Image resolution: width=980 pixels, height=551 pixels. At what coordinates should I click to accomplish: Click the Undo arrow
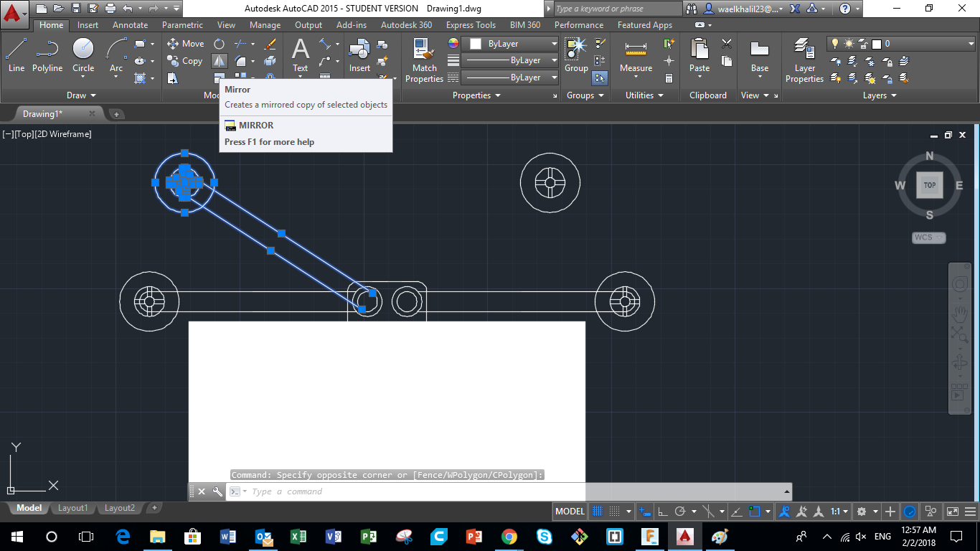(x=128, y=9)
